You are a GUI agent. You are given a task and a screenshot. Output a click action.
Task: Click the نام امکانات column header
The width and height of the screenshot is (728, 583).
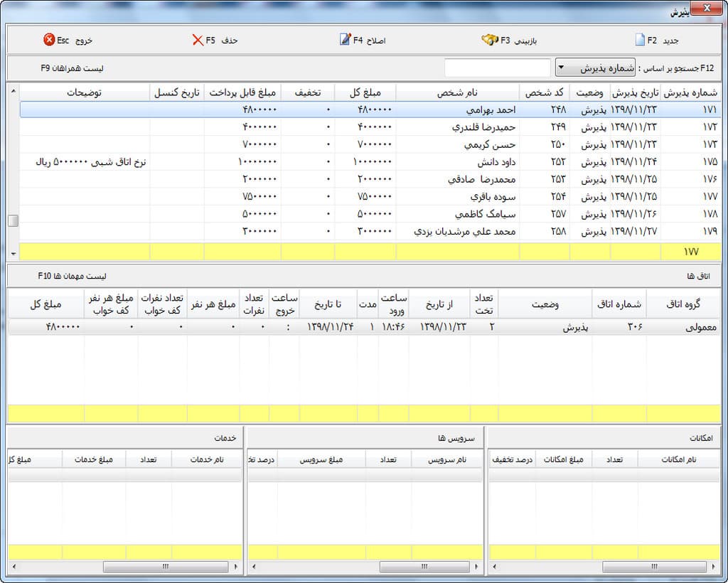pyautogui.click(x=678, y=459)
